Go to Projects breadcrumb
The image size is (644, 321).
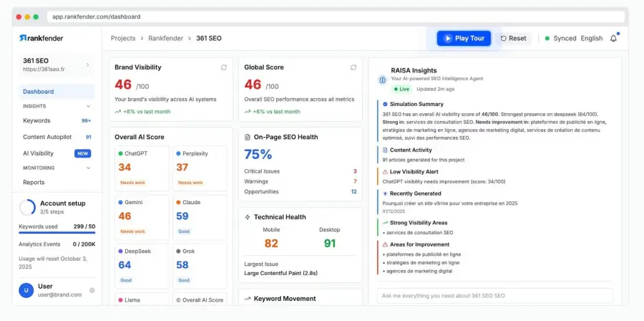pos(123,38)
